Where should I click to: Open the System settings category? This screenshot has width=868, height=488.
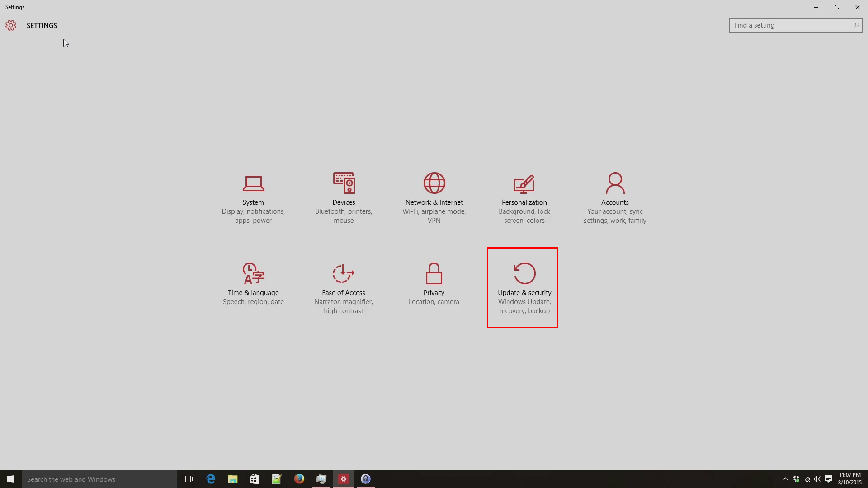tap(253, 197)
